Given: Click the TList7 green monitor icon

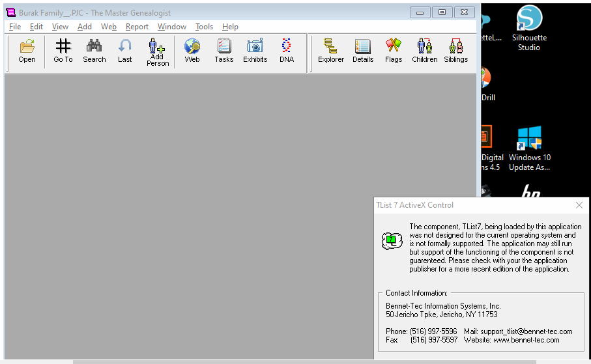Looking at the screenshot, I should coord(392,240).
